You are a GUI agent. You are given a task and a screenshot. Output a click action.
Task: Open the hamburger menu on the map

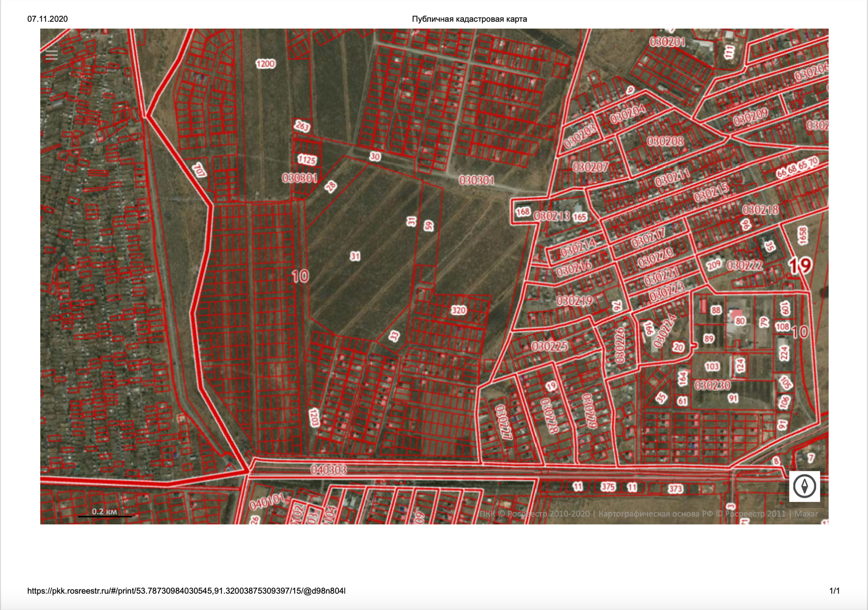(x=52, y=56)
